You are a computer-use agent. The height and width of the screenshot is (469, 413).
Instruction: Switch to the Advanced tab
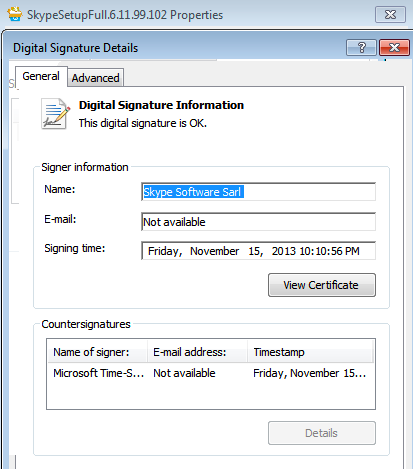point(95,78)
